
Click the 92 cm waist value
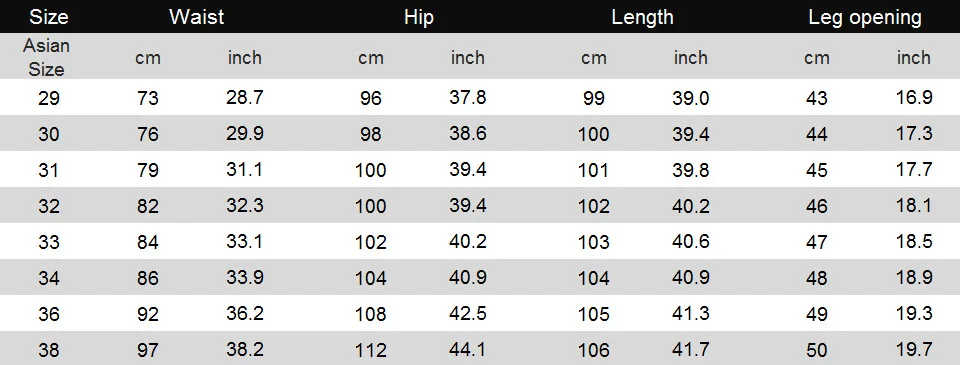coord(148,314)
